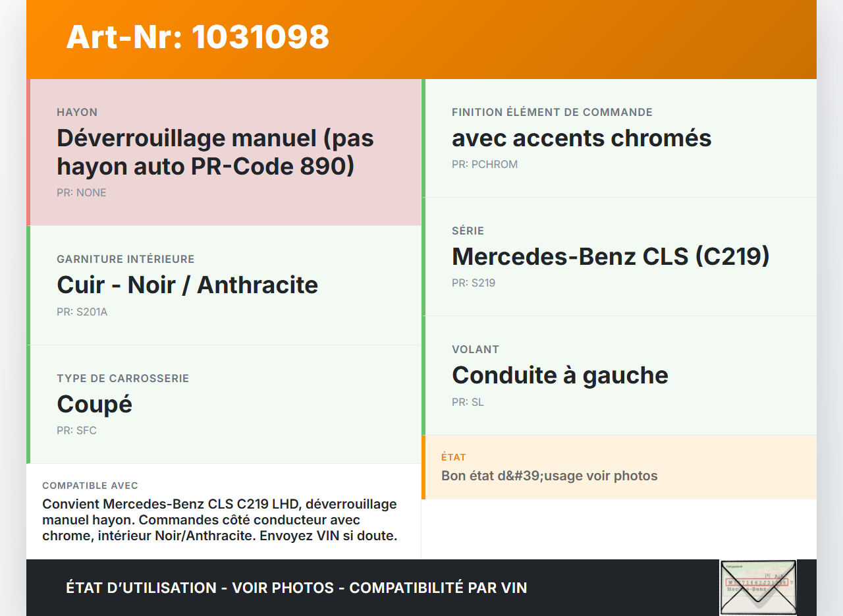Screen dimensions: 843x616
Task: Click the "COMPATIBLE AVEC" label
Action: (90, 486)
